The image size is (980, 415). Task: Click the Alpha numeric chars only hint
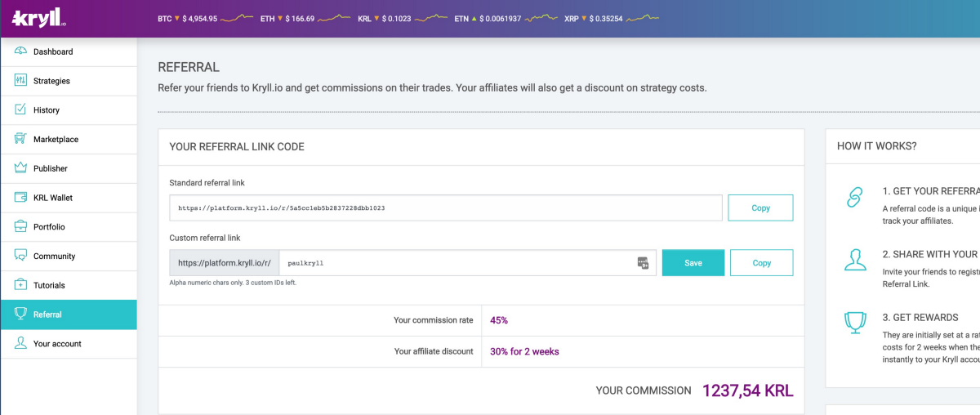point(233,283)
